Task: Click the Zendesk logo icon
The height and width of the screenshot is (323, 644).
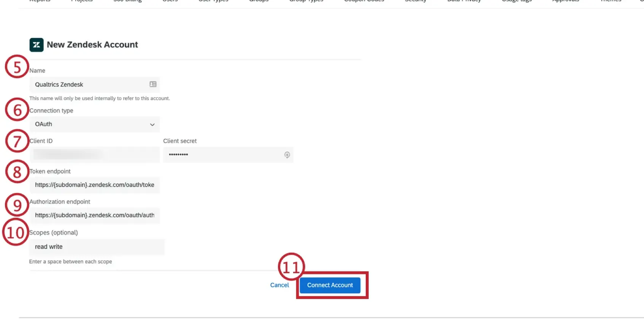Action: click(x=36, y=45)
